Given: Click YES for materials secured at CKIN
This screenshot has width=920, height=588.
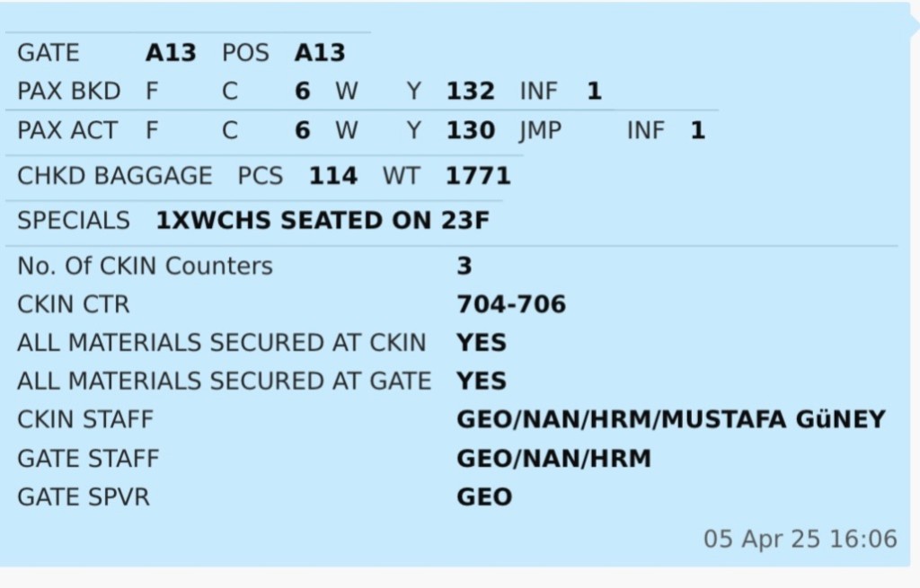Looking at the screenshot, I should (x=482, y=343).
